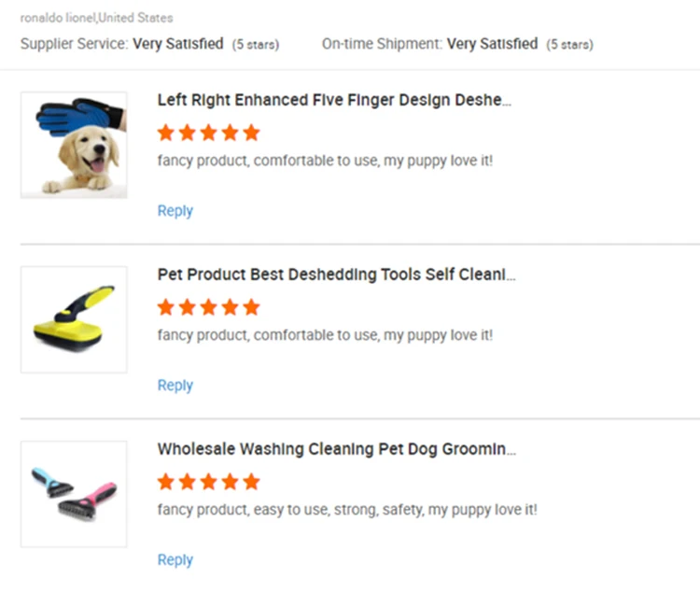Open the blue and pink grooming rakes thumbnail
The height and width of the screenshot is (592, 700).
(74, 494)
